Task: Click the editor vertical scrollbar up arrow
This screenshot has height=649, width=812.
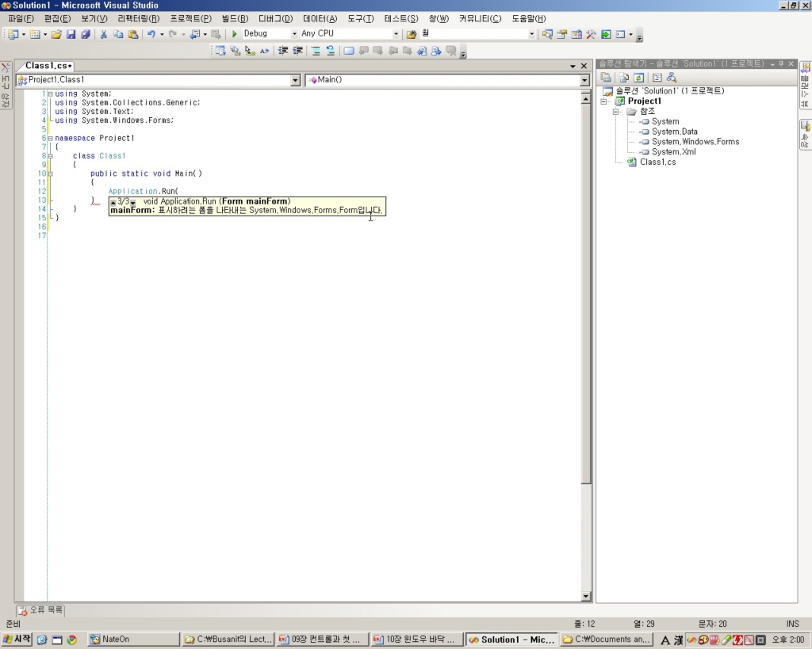Action: 586,98
